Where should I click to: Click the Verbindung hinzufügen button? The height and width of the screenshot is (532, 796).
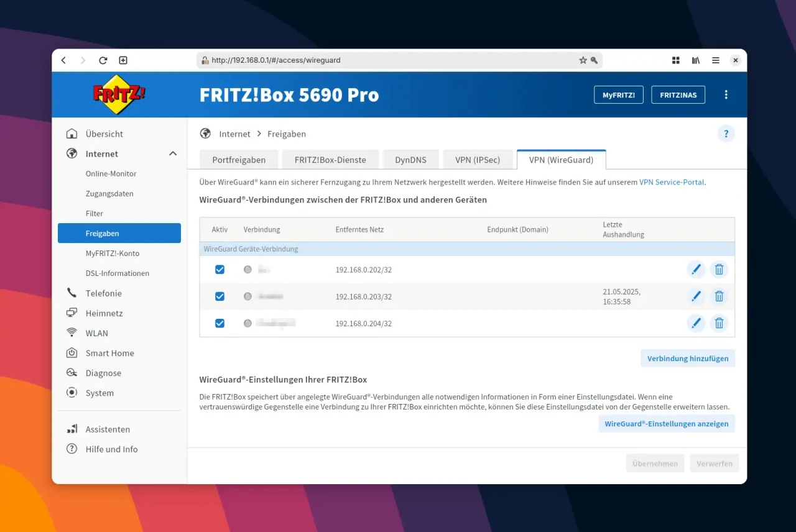point(688,359)
